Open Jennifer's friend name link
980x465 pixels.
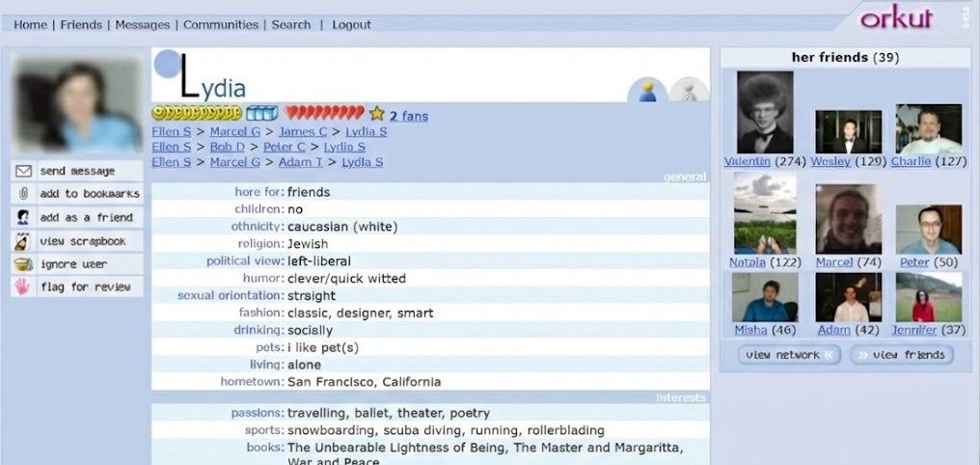pos(914,329)
